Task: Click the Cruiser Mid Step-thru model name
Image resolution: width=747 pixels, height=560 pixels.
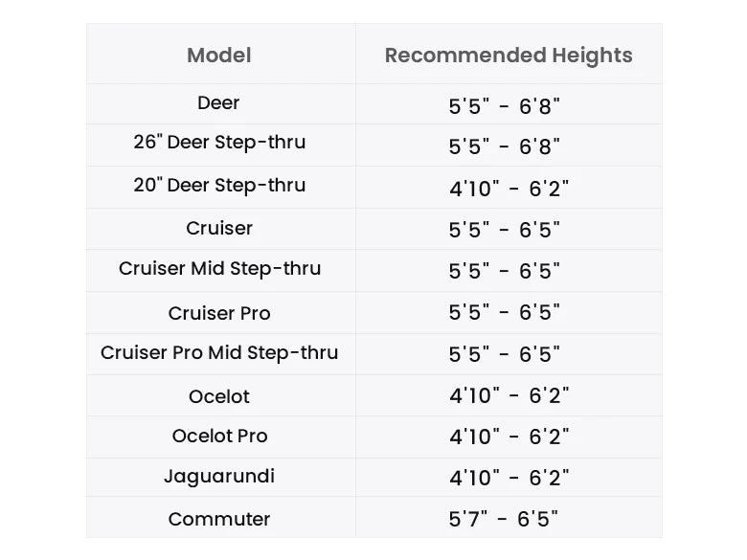Action: tap(219, 269)
